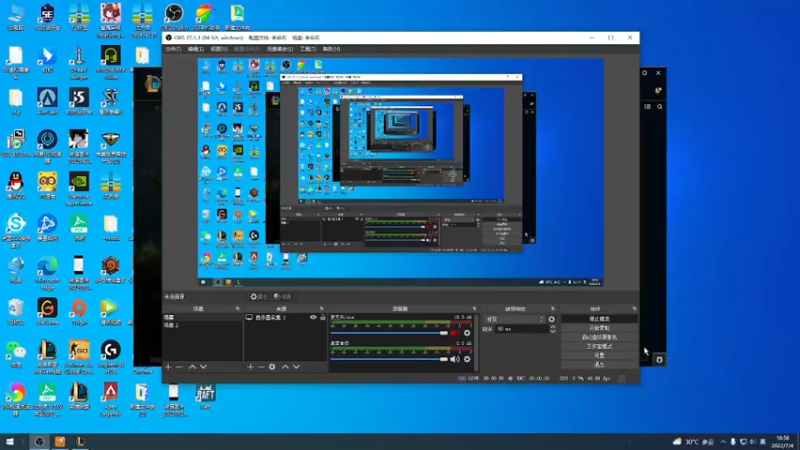
Task: Click League client list view icon
Action: tap(647, 107)
